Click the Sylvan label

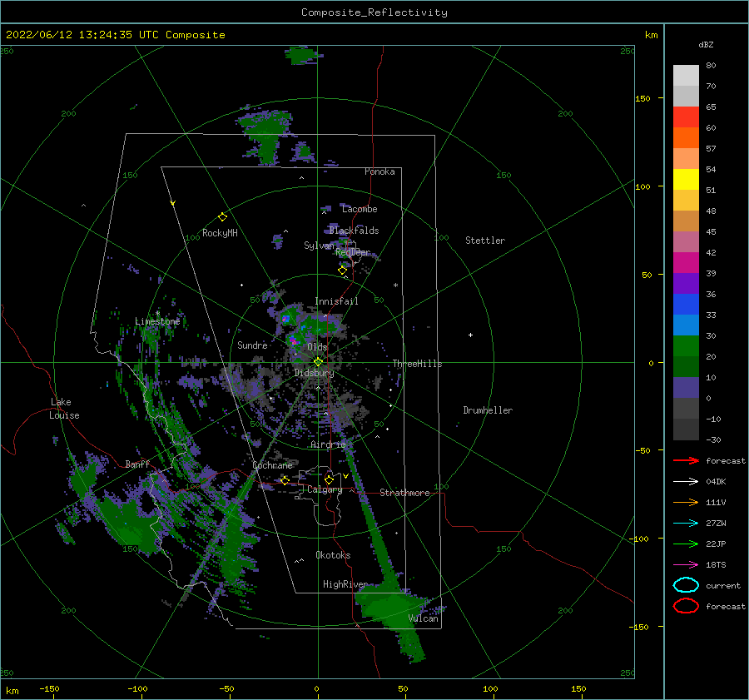[x=319, y=246]
